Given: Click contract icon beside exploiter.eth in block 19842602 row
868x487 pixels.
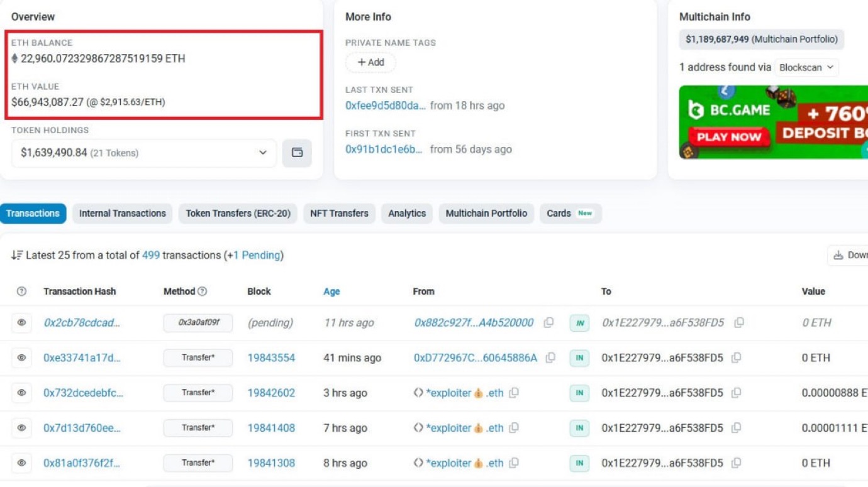Looking at the screenshot, I should (418, 393).
